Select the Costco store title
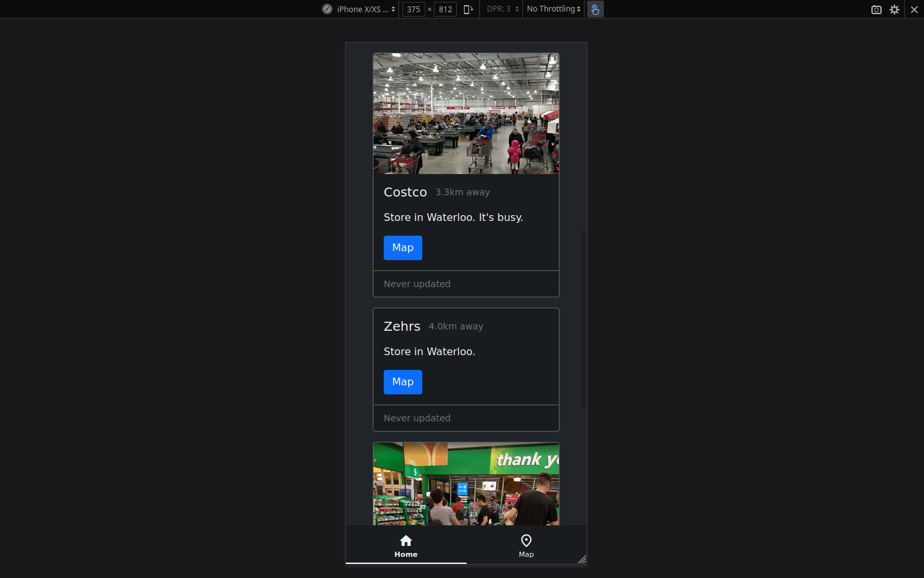 [x=405, y=192]
